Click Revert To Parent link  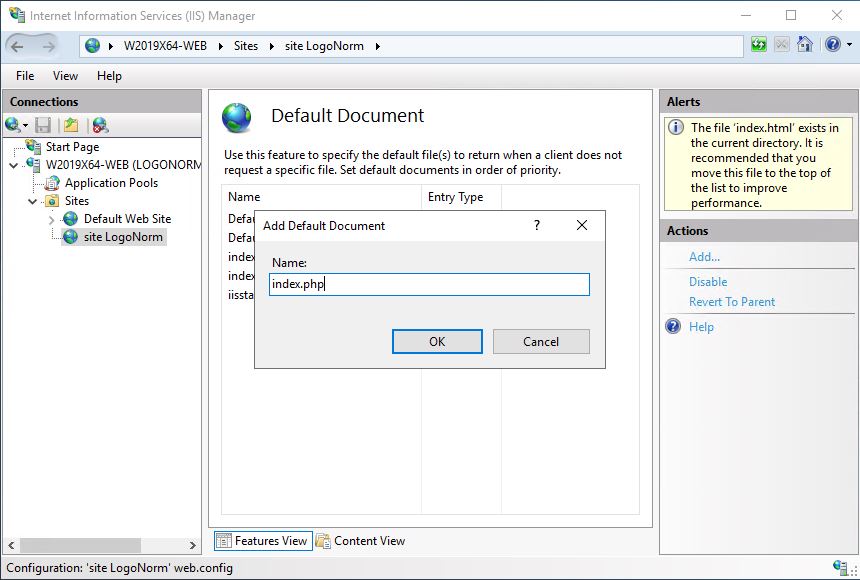[732, 302]
